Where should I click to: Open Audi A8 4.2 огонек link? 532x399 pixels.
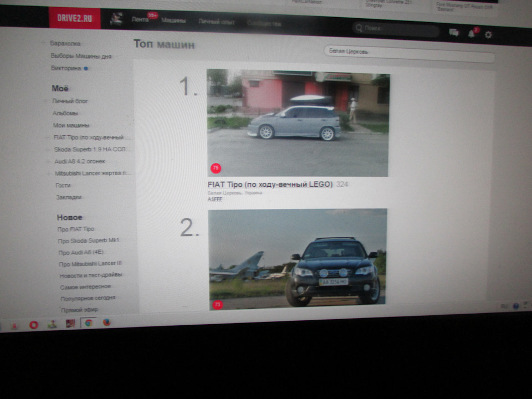click(x=80, y=161)
